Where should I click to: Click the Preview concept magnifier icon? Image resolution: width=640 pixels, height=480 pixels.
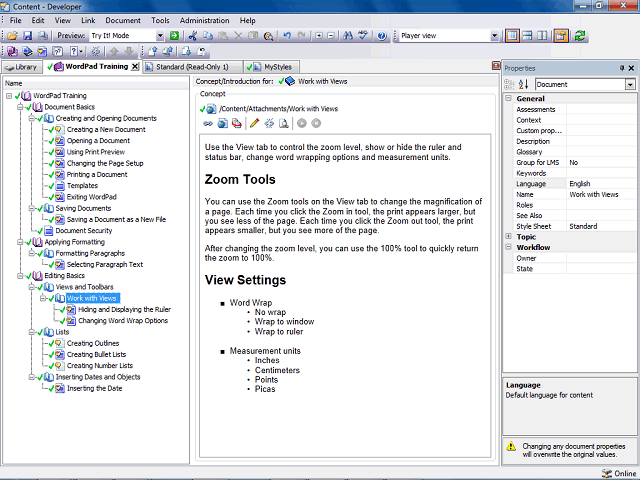coord(284,123)
